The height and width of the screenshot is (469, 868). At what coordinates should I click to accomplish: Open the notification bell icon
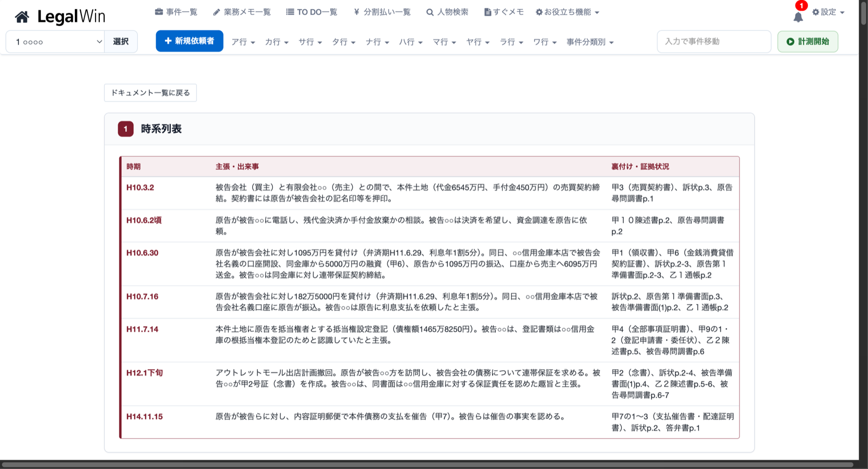tap(798, 17)
